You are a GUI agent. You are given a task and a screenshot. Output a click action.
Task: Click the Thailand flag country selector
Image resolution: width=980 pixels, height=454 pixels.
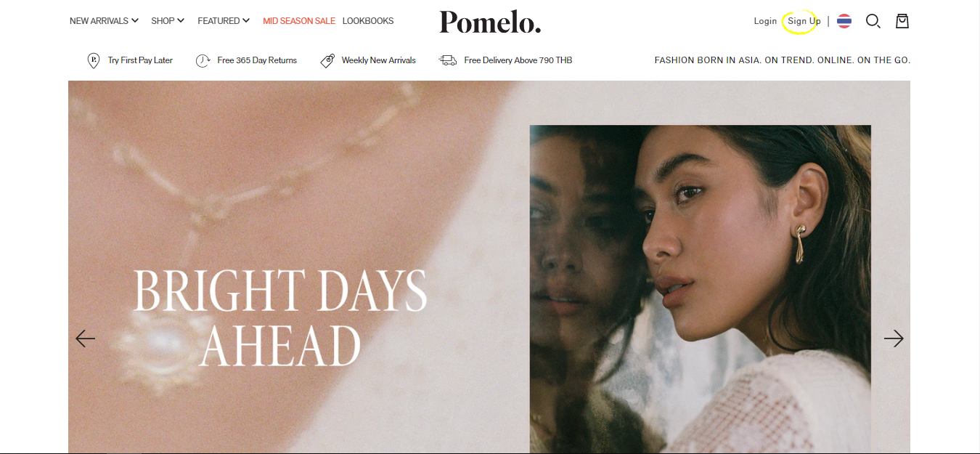click(x=844, y=21)
